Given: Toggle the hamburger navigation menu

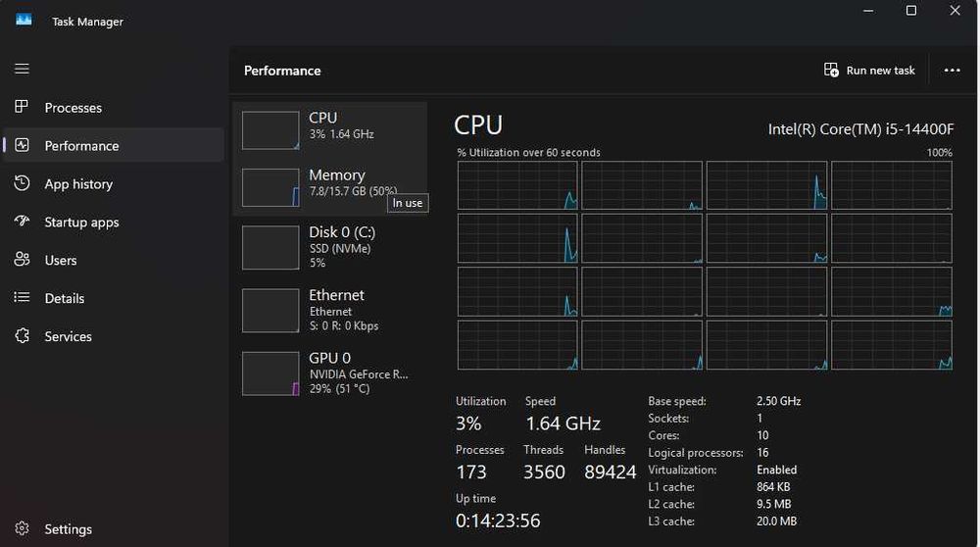Looking at the screenshot, I should point(22,70).
